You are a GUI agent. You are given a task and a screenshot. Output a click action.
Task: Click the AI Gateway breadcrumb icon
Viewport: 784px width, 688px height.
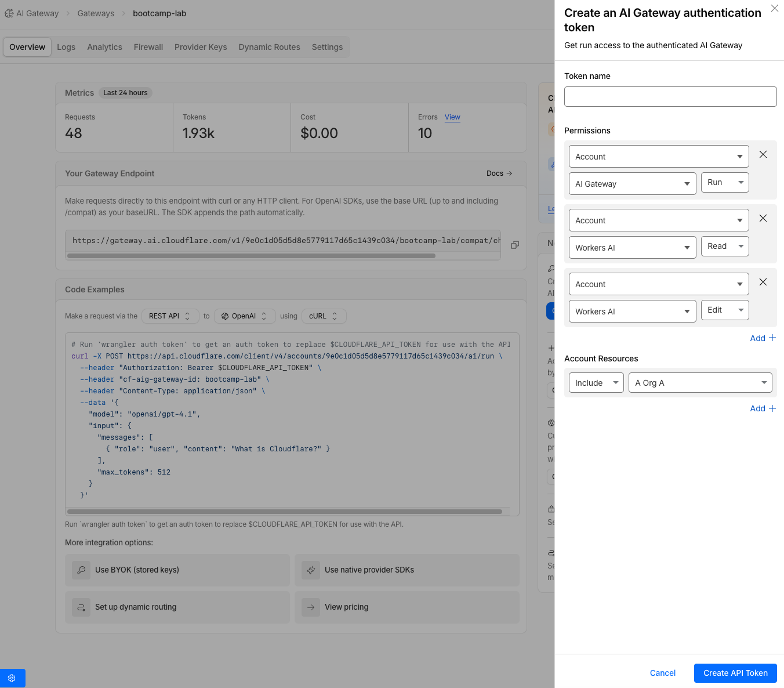pyautogui.click(x=9, y=13)
